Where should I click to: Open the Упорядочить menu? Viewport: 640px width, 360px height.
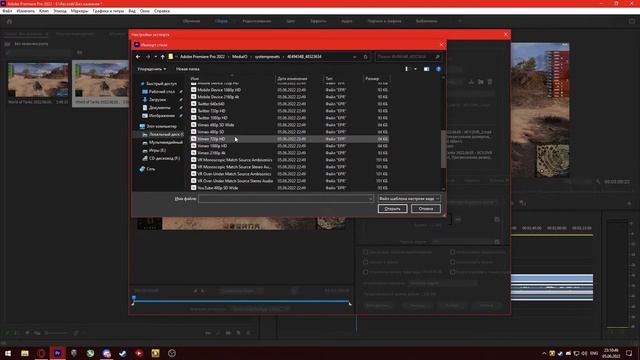point(151,69)
